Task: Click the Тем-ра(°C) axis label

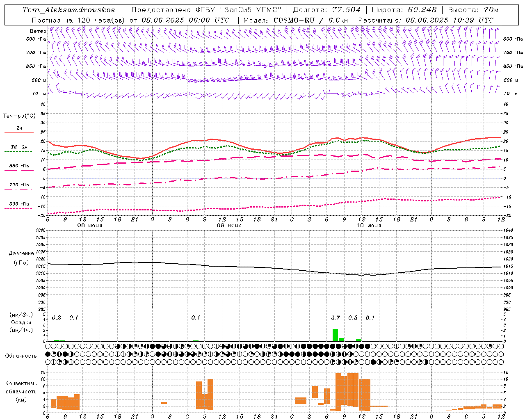Action: click(x=19, y=116)
